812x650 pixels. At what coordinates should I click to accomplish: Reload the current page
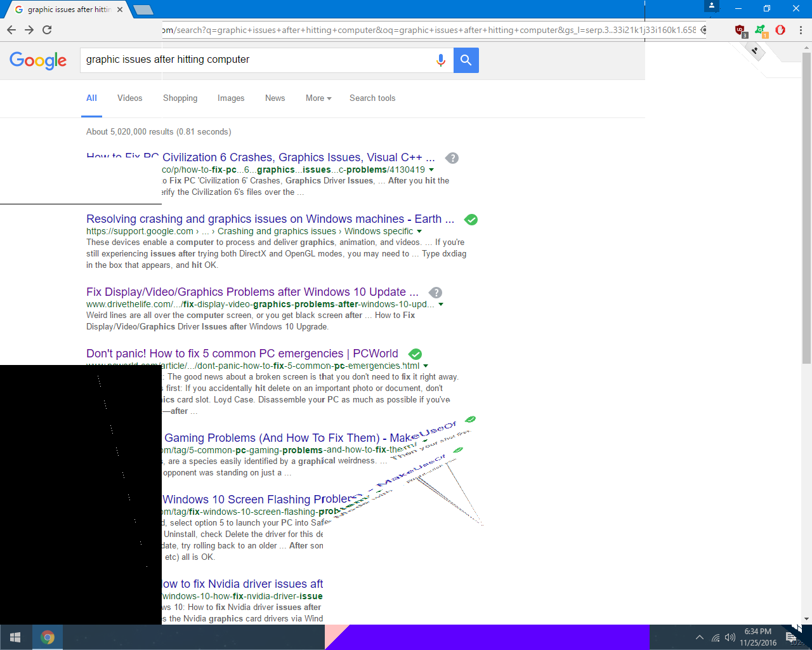coord(47,30)
